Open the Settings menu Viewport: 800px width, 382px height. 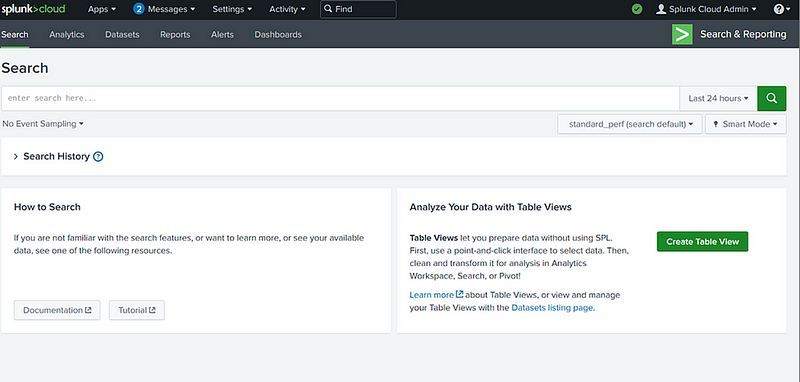[232, 9]
